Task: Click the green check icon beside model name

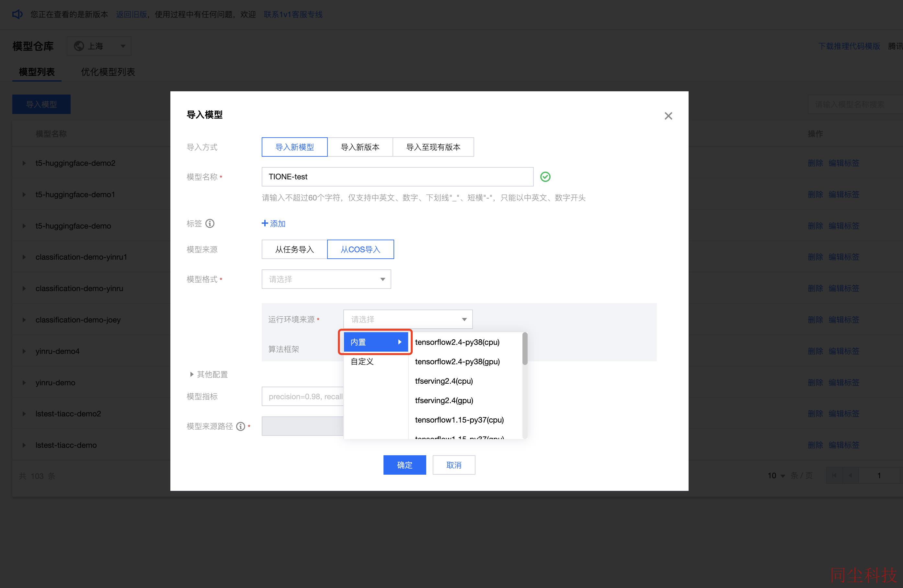Action: pyautogui.click(x=545, y=177)
